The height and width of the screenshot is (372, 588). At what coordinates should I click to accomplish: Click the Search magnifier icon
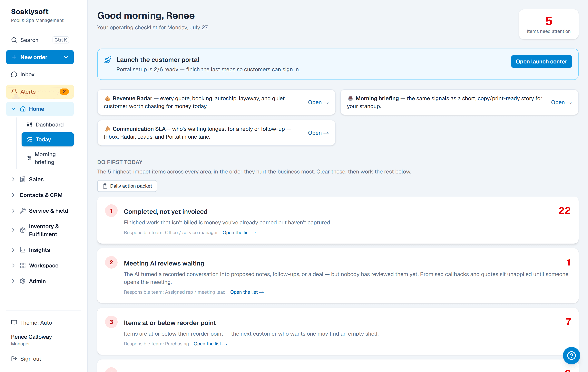point(14,40)
